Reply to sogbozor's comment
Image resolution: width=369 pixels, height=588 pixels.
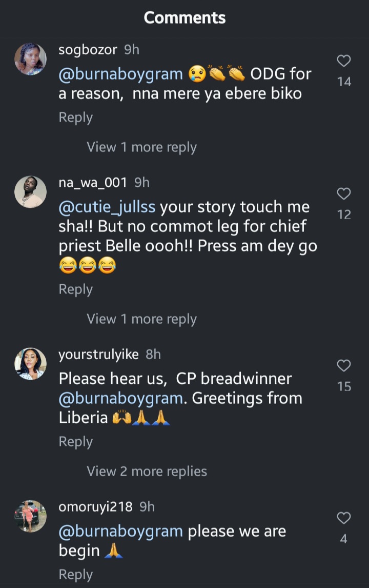click(x=75, y=117)
